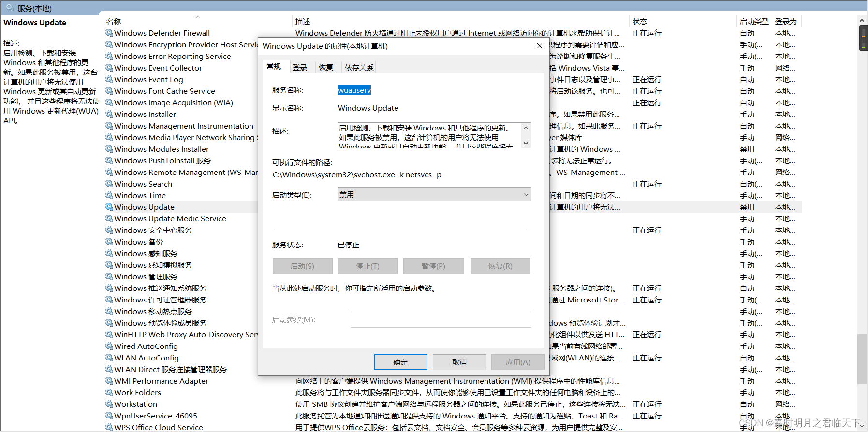Click the 停止(T) button
This screenshot has height=432, width=868.
pos(368,266)
